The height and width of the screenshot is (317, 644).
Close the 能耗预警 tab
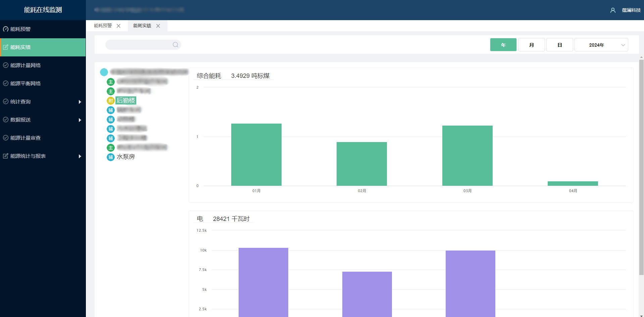[x=118, y=26]
